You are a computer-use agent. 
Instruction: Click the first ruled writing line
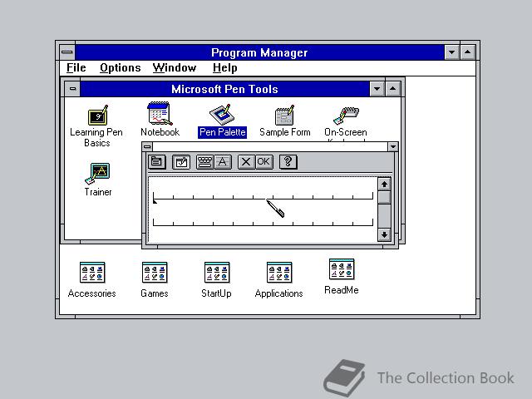coord(263,196)
